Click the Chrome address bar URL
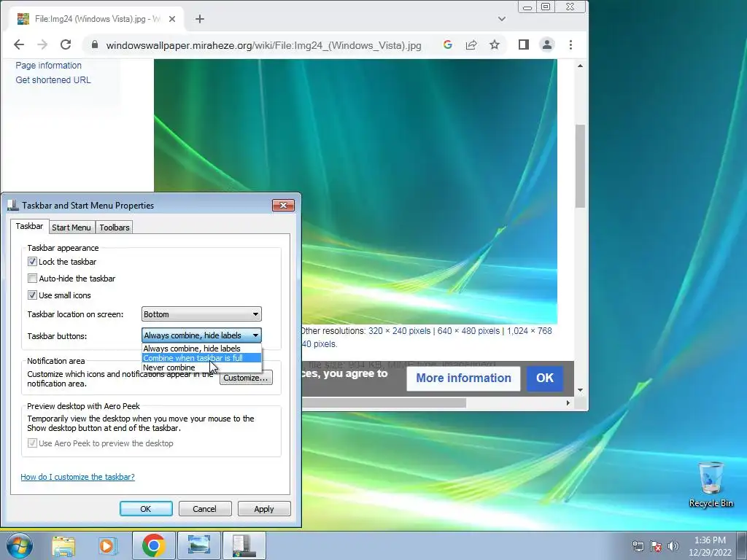Screen dimensions: 747x560 263,45
